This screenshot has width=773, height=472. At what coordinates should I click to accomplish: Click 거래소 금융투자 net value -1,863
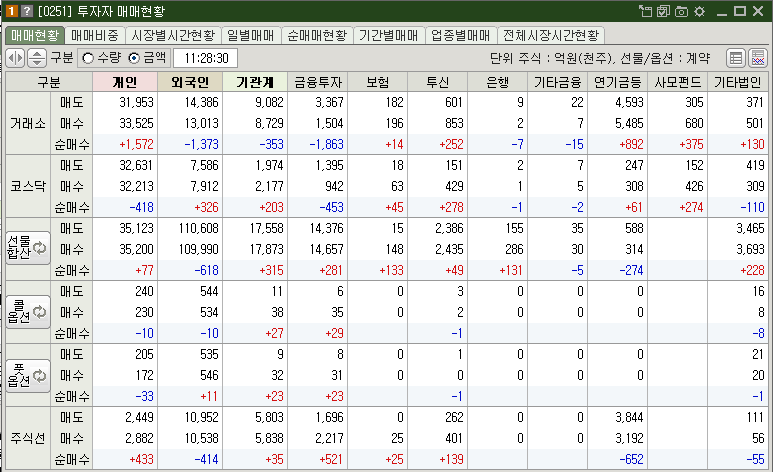(x=326, y=145)
